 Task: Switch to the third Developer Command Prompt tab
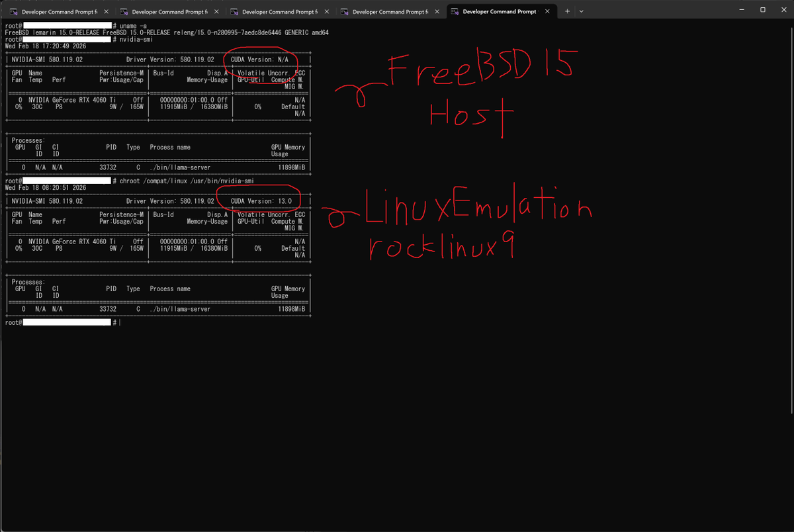(x=279, y=12)
